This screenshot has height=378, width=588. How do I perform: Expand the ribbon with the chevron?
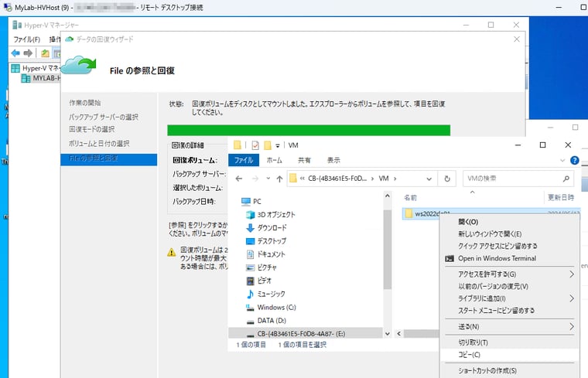[x=562, y=160]
